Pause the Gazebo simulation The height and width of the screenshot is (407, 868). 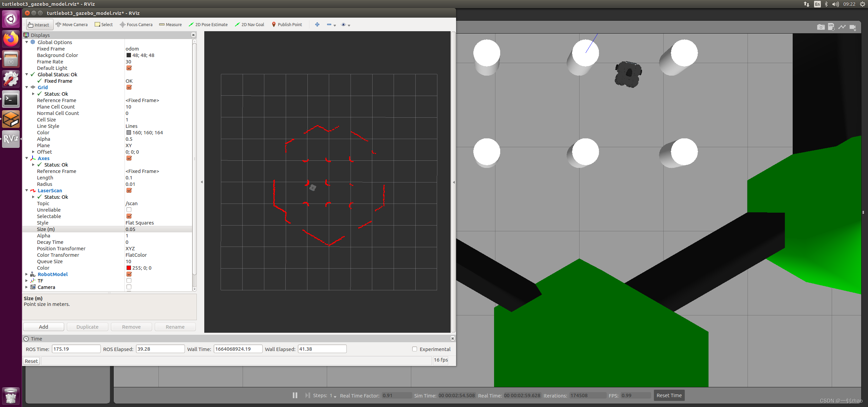point(295,395)
